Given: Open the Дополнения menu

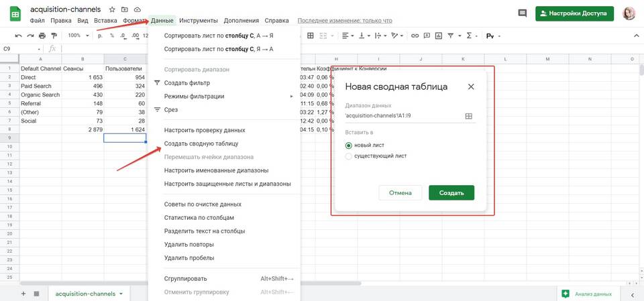Looking at the screenshot, I should pos(241,21).
